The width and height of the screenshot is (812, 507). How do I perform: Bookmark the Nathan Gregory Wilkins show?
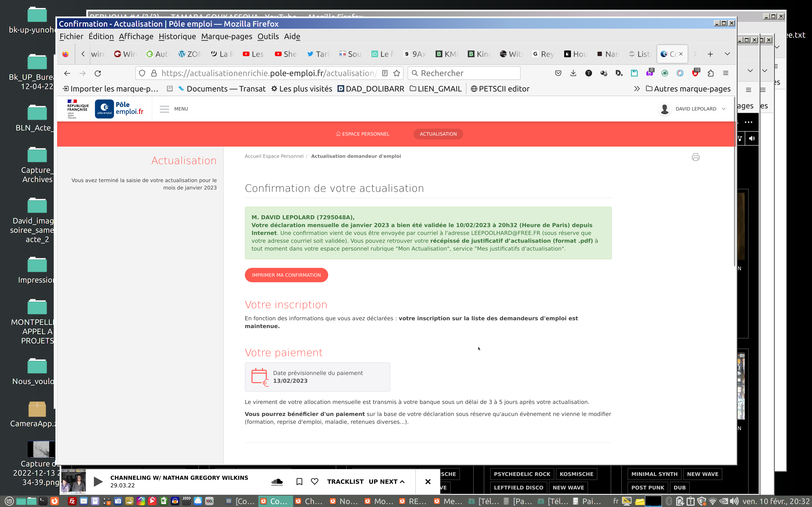(x=299, y=481)
